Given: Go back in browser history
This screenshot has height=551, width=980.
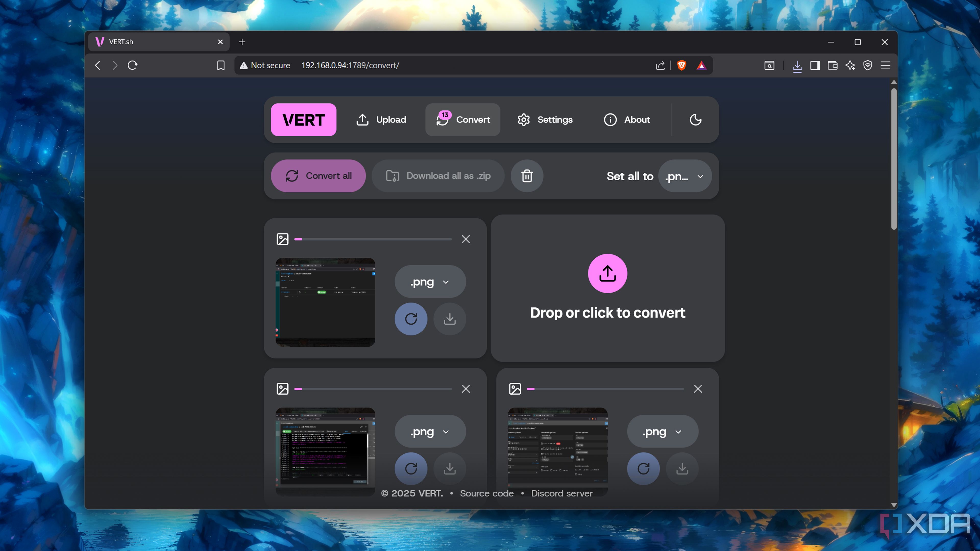Looking at the screenshot, I should pyautogui.click(x=98, y=65).
